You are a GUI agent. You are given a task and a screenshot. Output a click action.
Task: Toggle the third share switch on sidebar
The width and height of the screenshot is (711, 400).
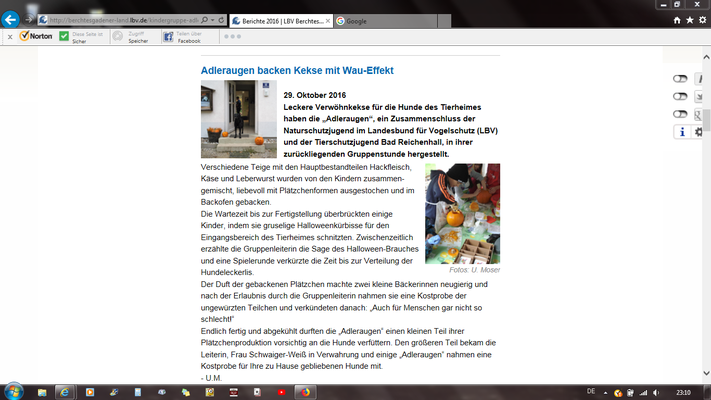click(x=680, y=114)
